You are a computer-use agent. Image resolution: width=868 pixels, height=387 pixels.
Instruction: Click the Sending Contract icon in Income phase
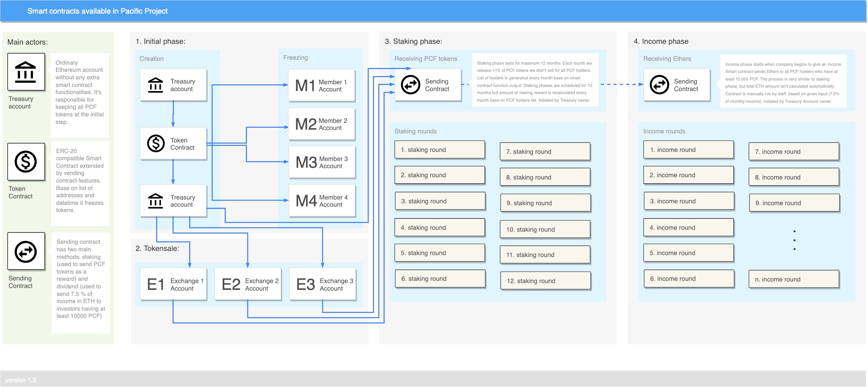(x=659, y=85)
